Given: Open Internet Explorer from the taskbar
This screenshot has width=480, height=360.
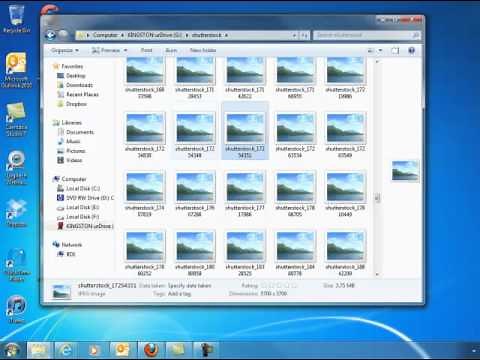Looking at the screenshot, I should [x=66, y=350].
